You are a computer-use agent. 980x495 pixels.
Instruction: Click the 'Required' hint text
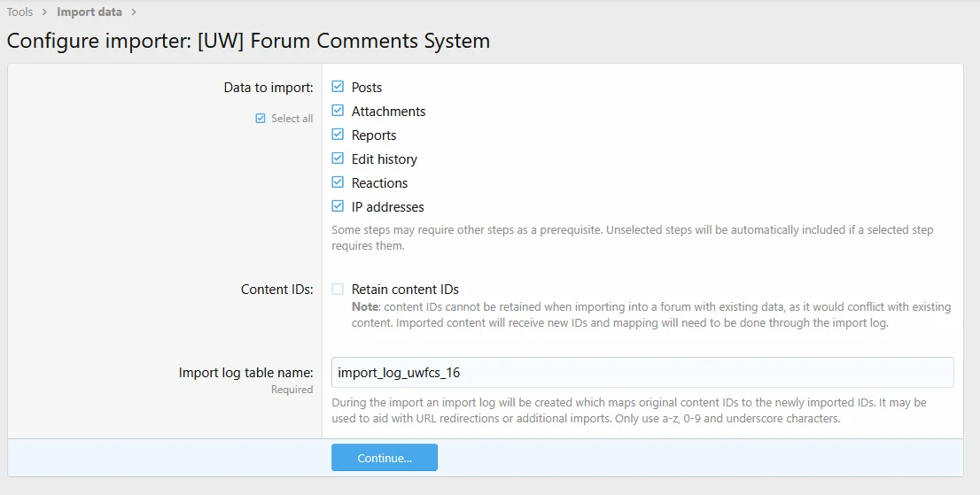point(292,390)
